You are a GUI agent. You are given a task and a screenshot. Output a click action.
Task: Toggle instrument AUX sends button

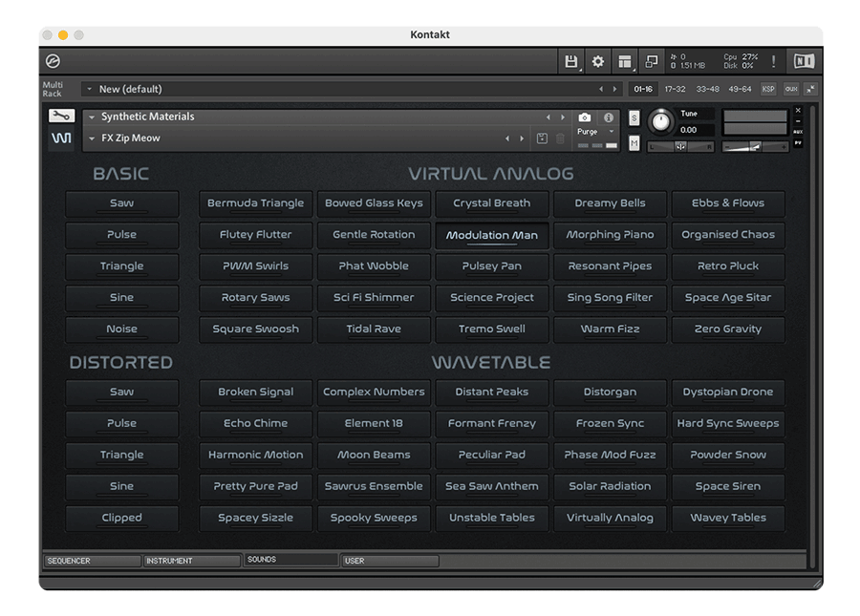[798, 132]
